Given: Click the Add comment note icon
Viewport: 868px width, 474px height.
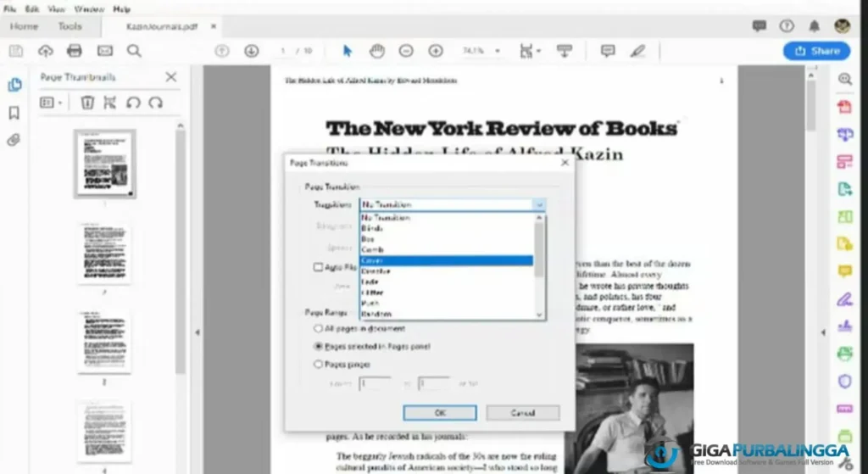Looking at the screenshot, I should coord(608,51).
